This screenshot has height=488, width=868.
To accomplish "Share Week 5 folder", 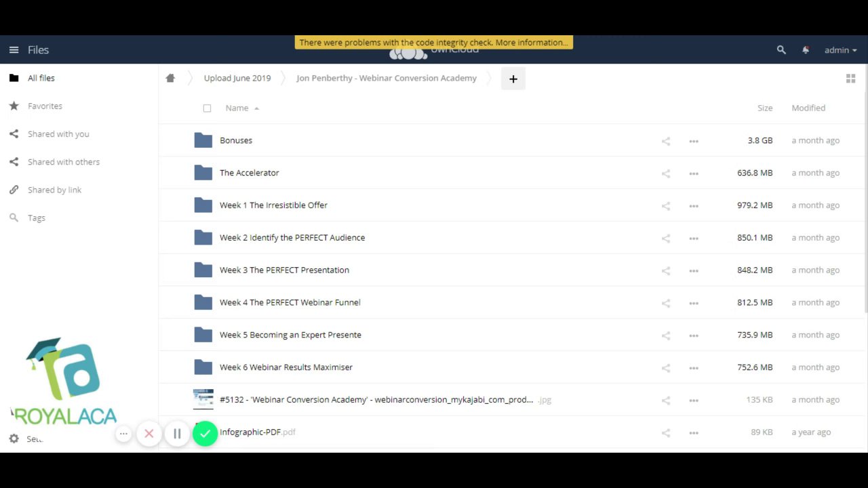I will pos(666,335).
